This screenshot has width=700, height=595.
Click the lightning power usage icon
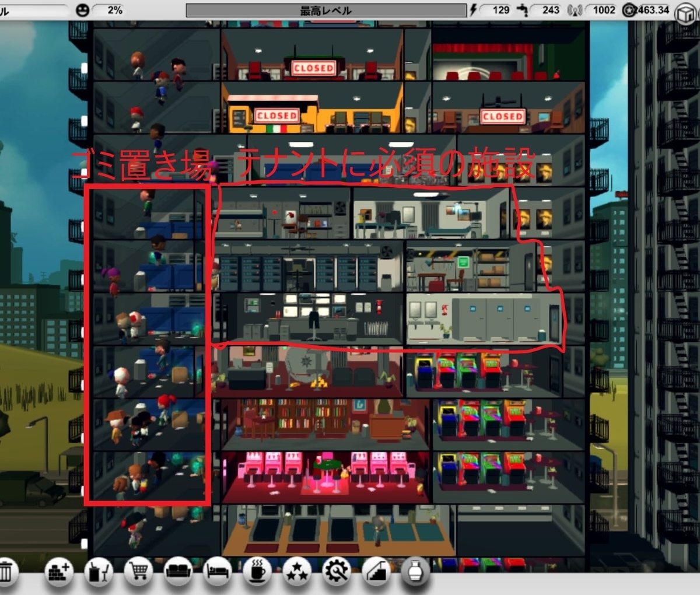coord(474,10)
